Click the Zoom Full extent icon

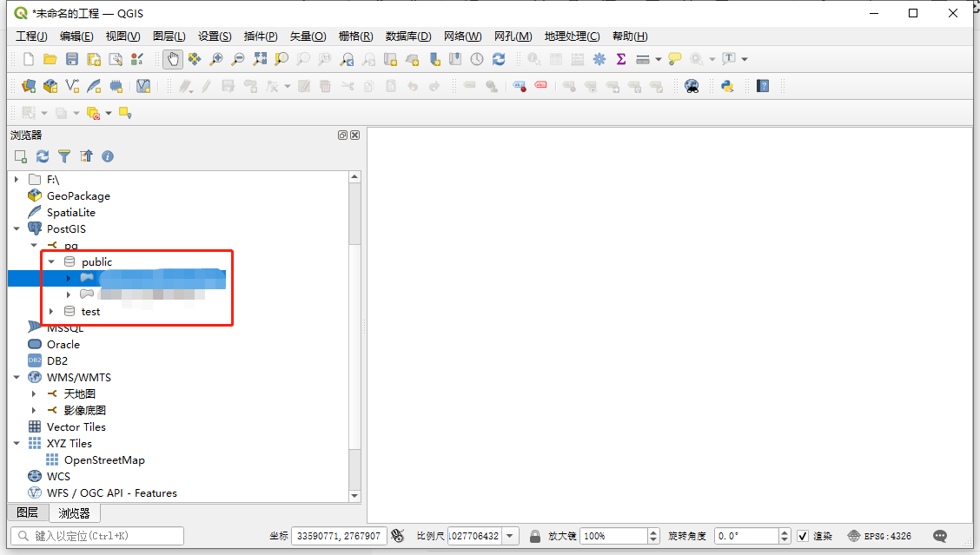(x=260, y=59)
